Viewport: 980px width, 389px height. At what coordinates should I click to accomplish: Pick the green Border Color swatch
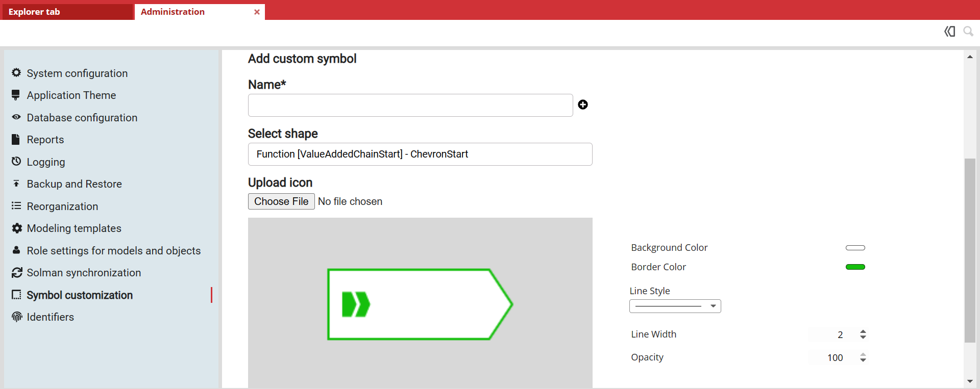(855, 267)
